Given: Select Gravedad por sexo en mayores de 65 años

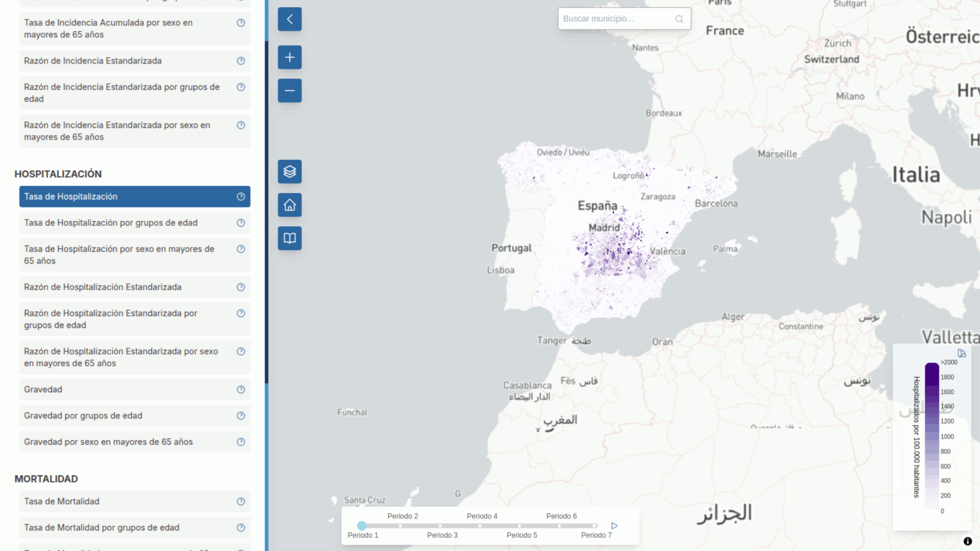Looking at the screenshot, I should click(135, 442).
